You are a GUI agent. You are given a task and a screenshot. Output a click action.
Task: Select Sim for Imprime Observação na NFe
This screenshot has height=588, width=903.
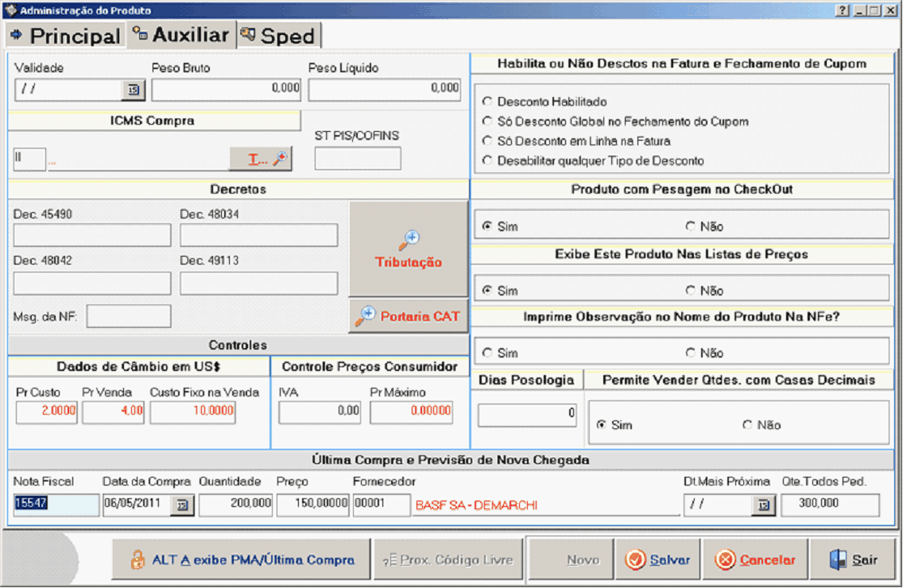click(487, 353)
